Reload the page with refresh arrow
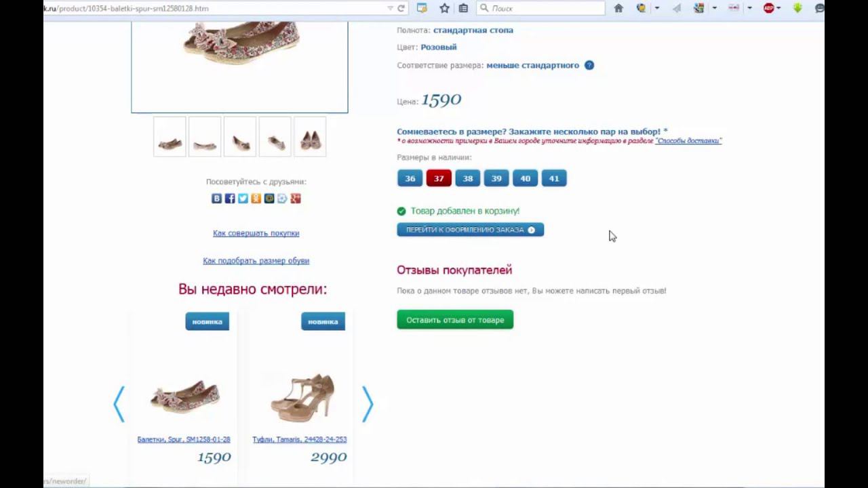This screenshot has height=488, width=868. pos(401,8)
